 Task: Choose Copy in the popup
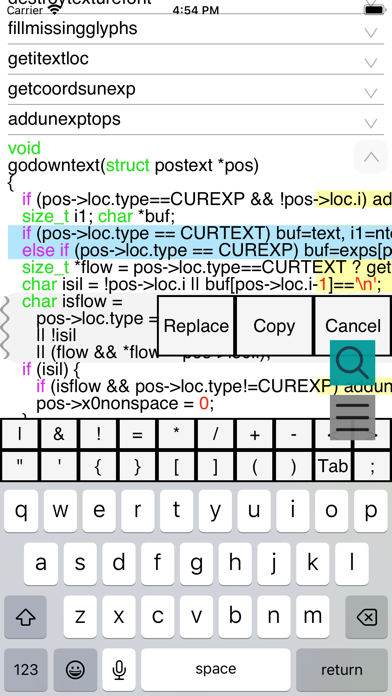click(274, 326)
